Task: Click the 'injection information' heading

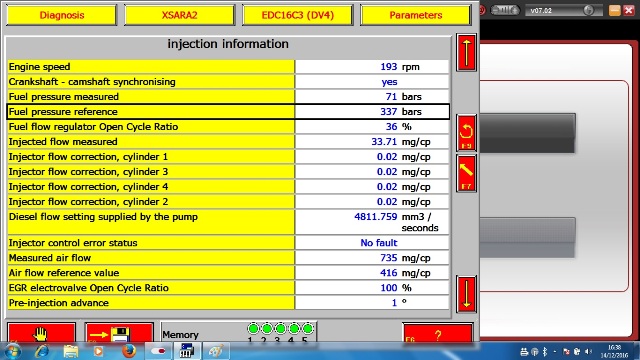Action: [228, 44]
